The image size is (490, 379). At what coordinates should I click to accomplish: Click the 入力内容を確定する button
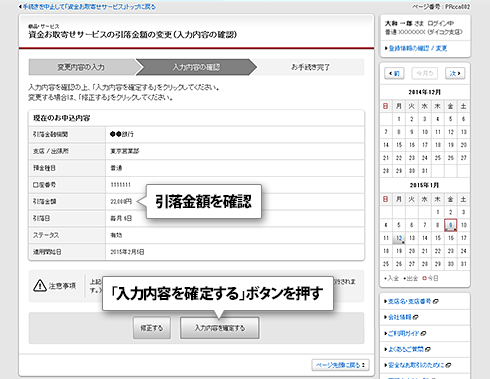[x=220, y=328]
